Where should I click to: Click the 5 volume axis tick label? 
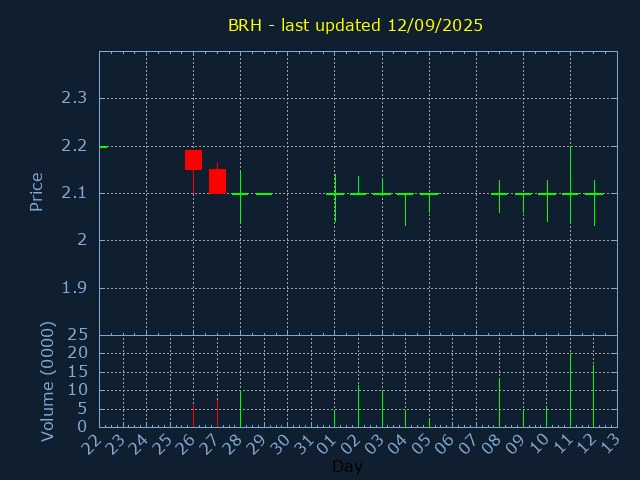coord(82,409)
